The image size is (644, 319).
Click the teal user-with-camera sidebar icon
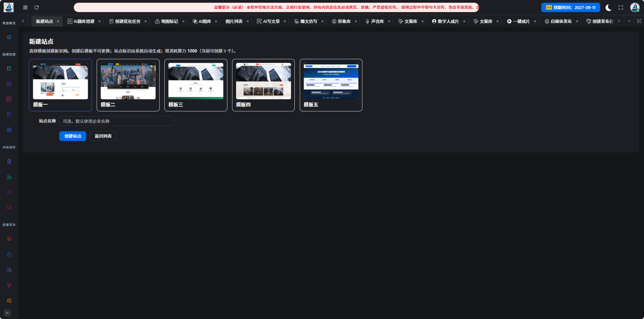coord(9,177)
